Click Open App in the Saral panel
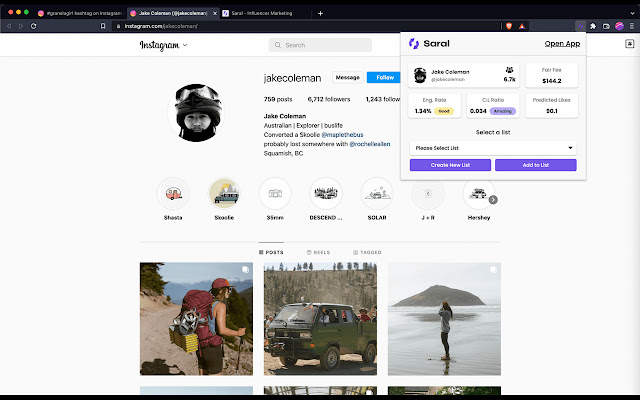 click(x=562, y=44)
